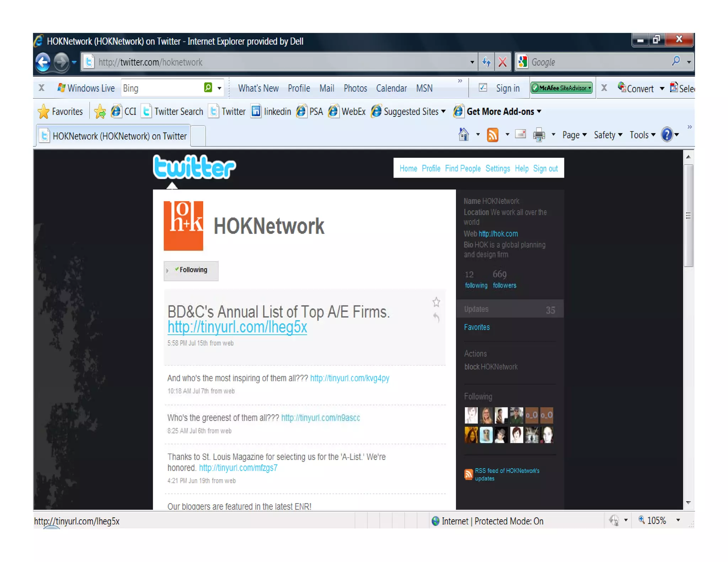Screen dimensions: 728x562
Task: Click the Bing search input field
Action: 161,88
